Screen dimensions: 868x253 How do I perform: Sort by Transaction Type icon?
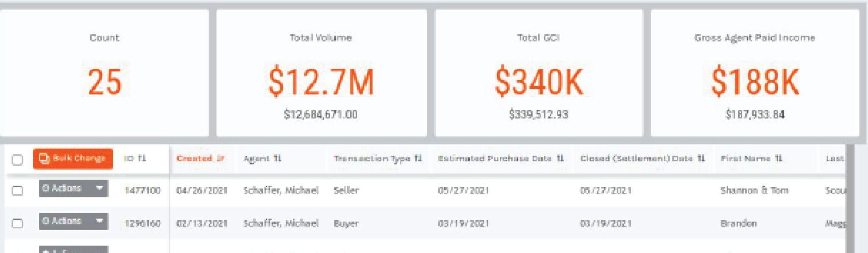point(418,159)
